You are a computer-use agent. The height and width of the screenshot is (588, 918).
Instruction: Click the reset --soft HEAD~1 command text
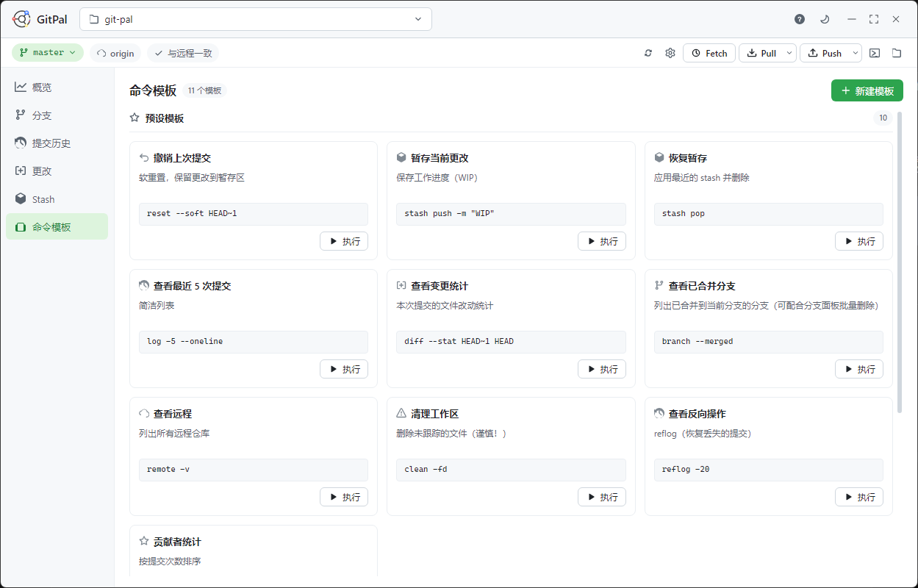[192, 214]
